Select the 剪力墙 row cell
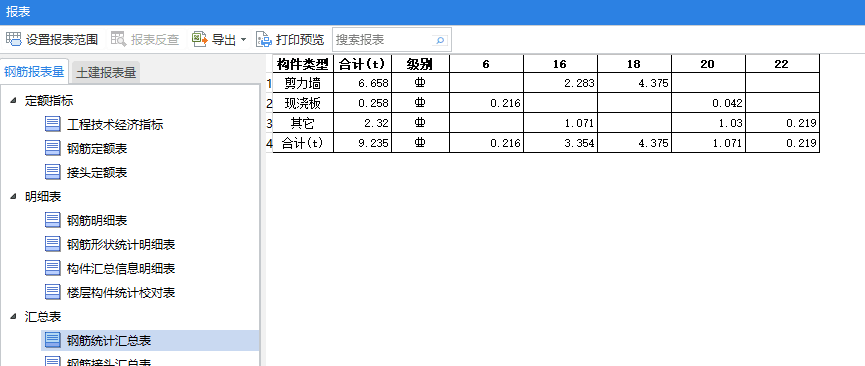This screenshot has width=865, height=366. coord(303,83)
